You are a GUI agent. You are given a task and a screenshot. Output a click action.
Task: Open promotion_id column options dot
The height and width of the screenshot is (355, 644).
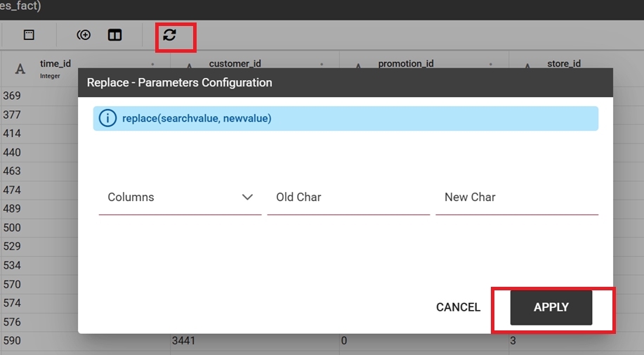[x=490, y=64]
